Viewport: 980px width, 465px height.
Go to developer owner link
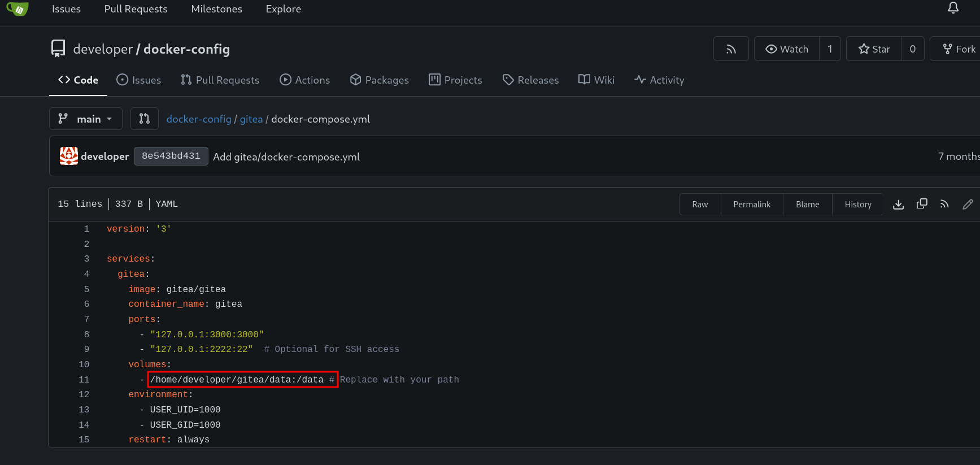coord(103,49)
